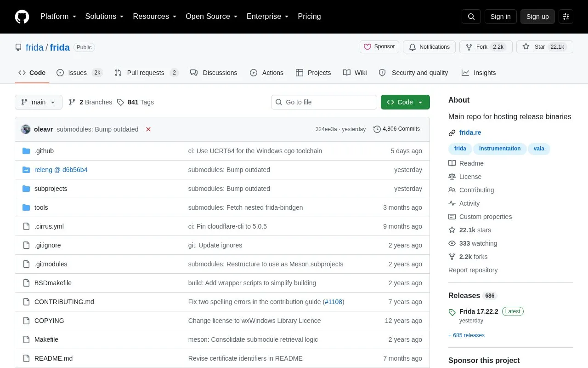The height and width of the screenshot is (368, 588).
Task: Expand the green Code dropdown button
Action: (x=405, y=102)
